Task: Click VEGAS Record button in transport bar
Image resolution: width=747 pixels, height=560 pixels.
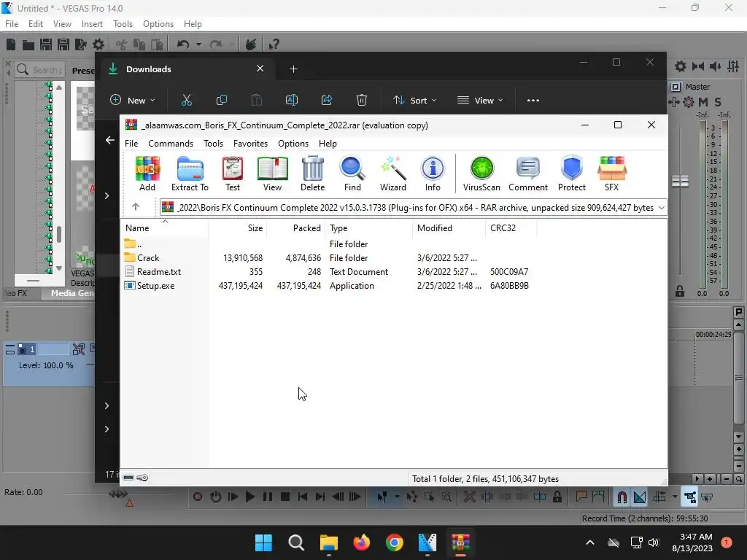Action: 197,497
